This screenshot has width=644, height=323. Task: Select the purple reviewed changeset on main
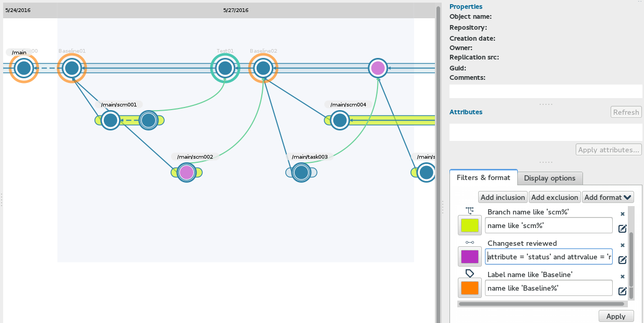tap(378, 68)
